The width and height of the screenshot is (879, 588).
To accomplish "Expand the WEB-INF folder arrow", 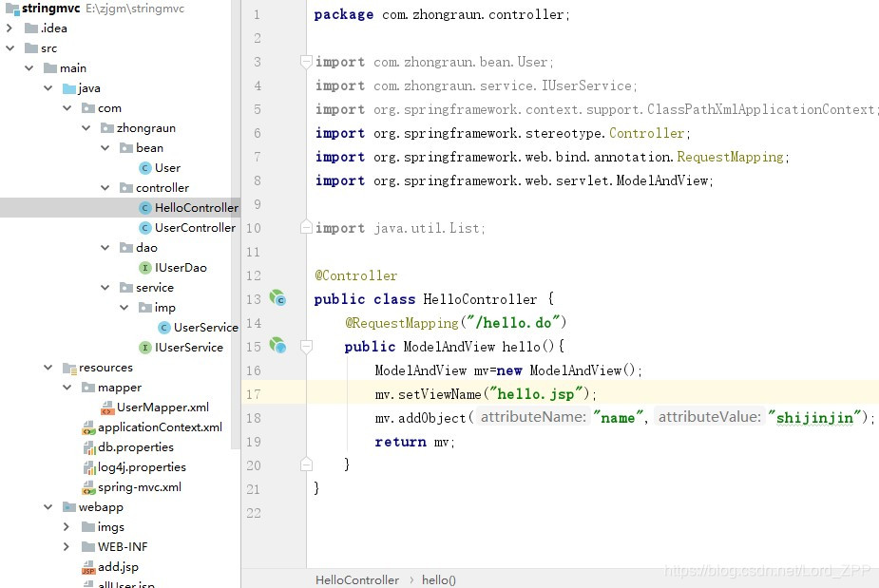I will [x=67, y=546].
